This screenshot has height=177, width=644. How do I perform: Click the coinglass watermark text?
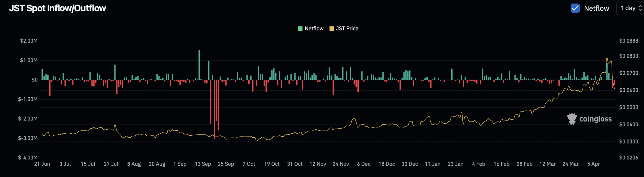[x=595, y=119]
